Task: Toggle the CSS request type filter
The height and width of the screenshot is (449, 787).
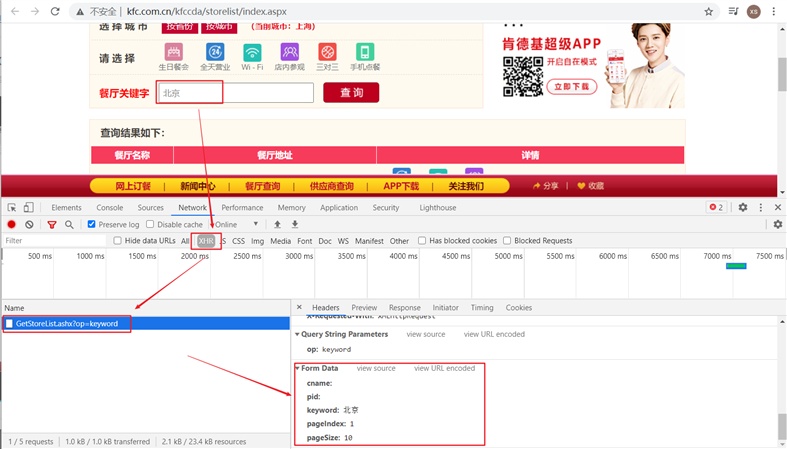Action: click(x=238, y=241)
